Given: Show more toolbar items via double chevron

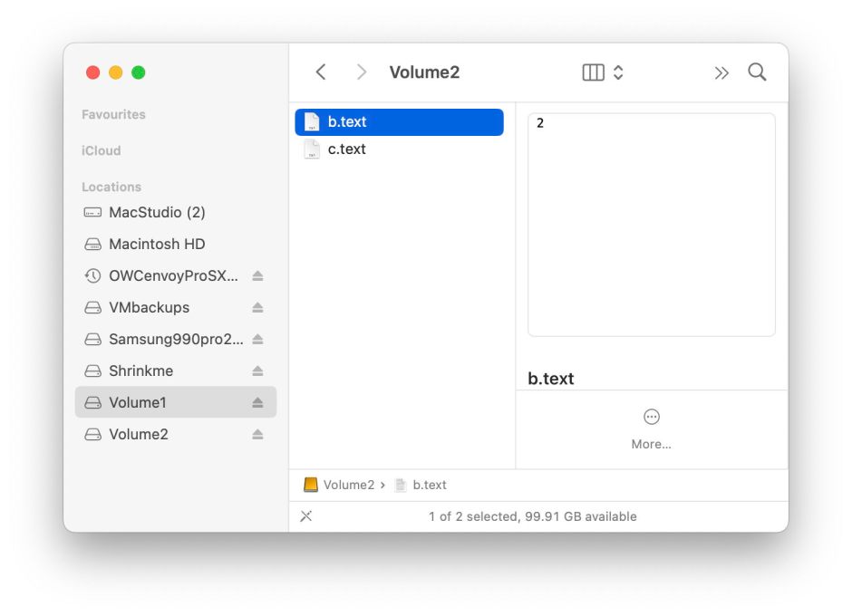Looking at the screenshot, I should click(x=721, y=73).
